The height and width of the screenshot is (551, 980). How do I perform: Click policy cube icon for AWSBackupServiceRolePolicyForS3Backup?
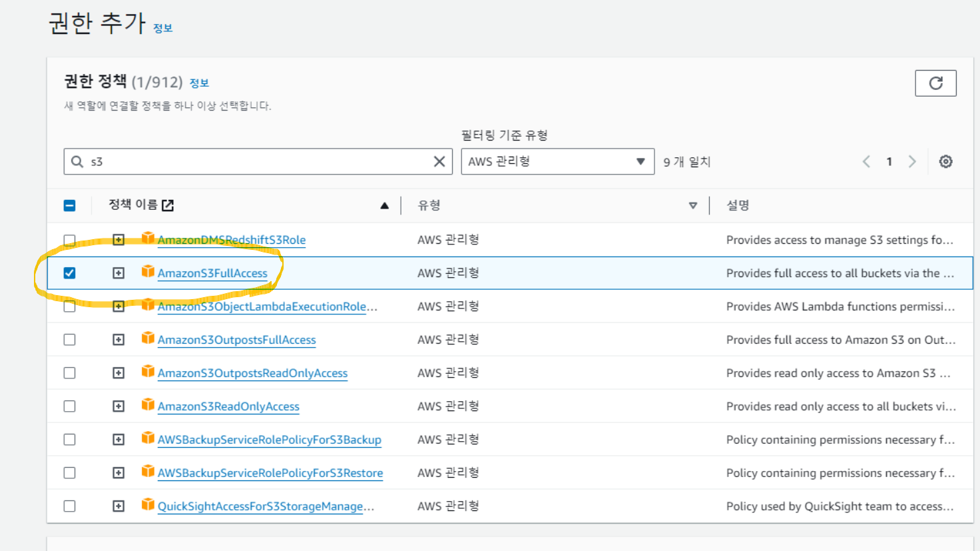(x=148, y=438)
